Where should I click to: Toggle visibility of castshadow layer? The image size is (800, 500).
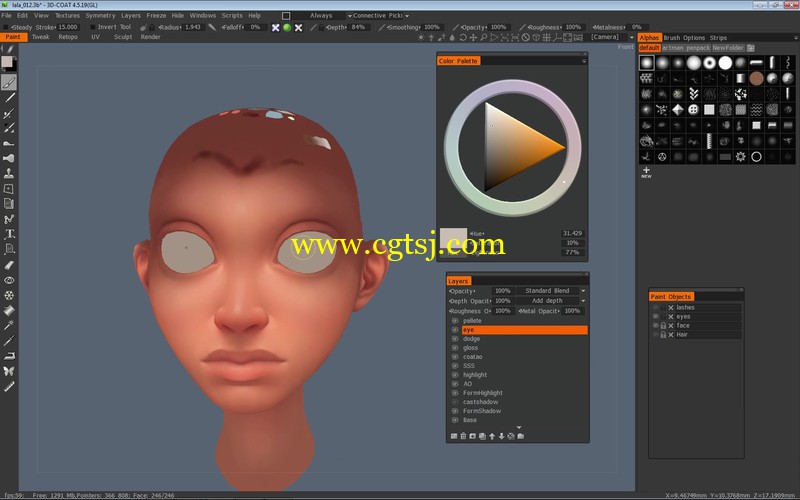click(455, 402)
